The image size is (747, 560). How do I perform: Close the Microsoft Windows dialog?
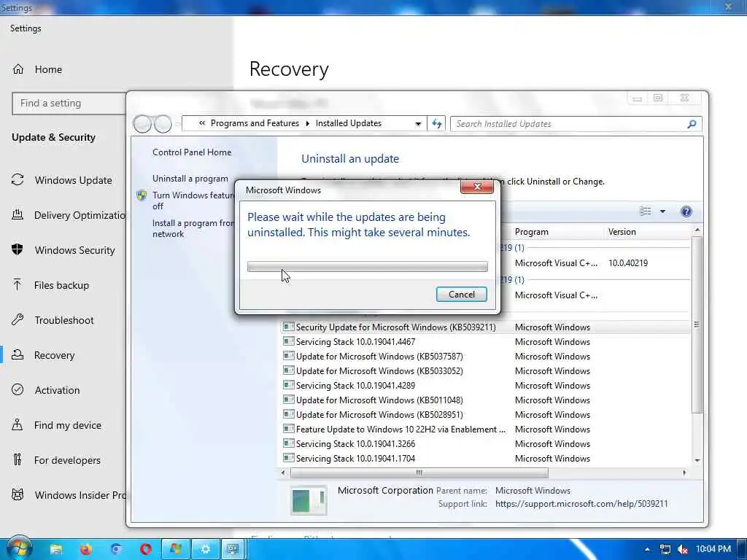pyautogui.click(x=477, y=187)
